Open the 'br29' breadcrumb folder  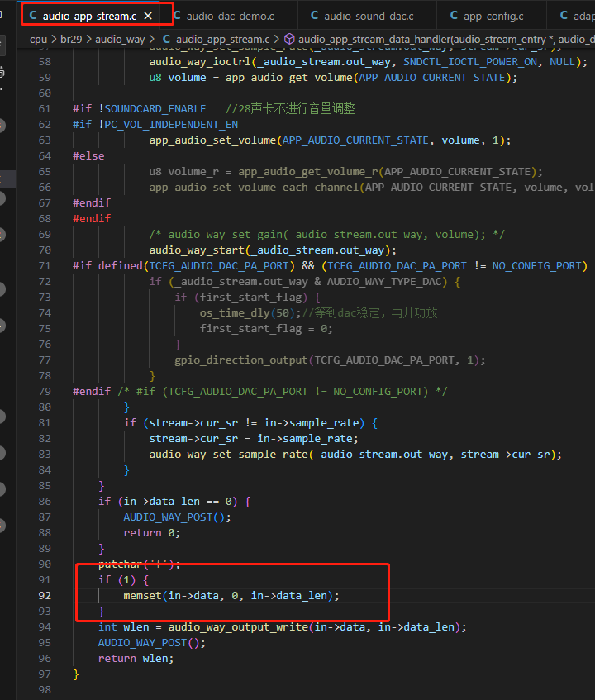pyautogui.click(x=71, y=40)
